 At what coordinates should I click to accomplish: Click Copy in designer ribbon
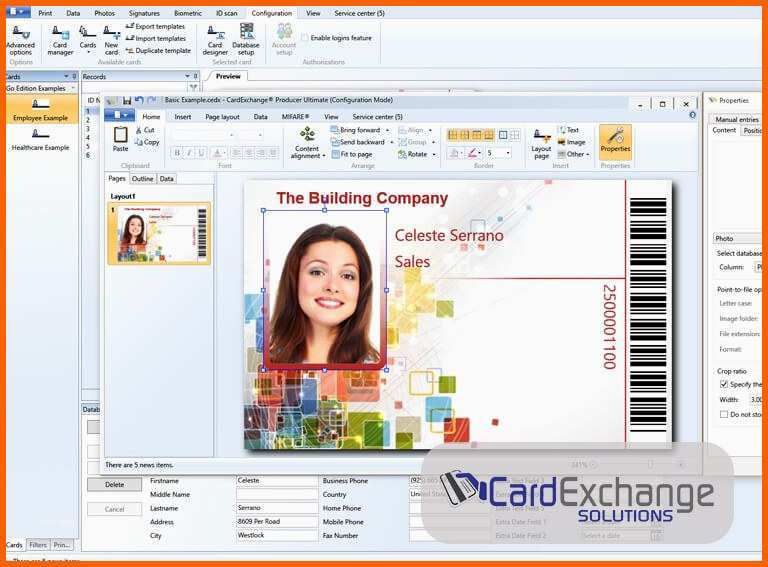click(x=147, y=142)
